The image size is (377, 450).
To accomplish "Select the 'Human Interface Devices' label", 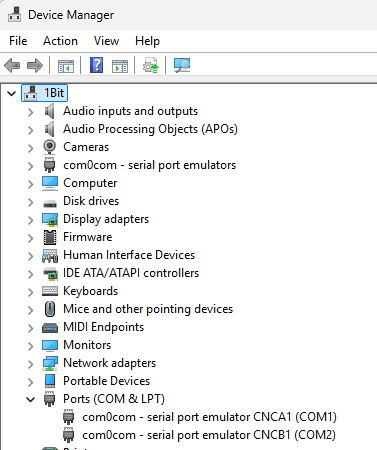I will coord(129,255).
